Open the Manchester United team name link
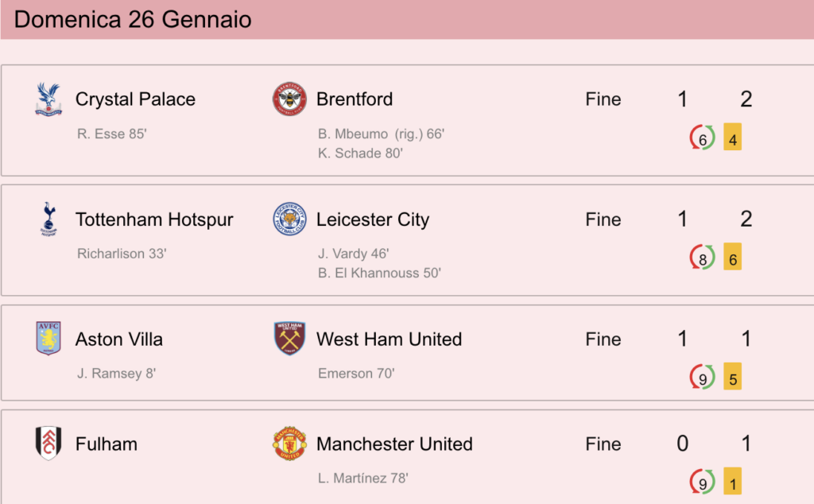Screen dimensions: 814x504 [x=394, y=444]
